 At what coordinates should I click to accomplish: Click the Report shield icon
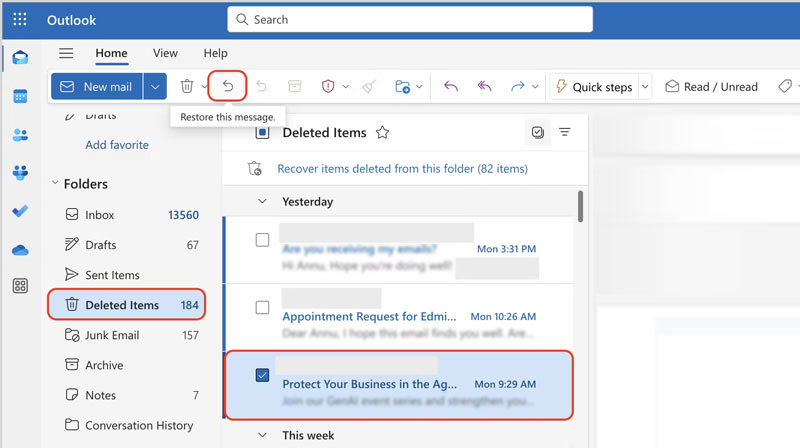click(x=328, y=87)
